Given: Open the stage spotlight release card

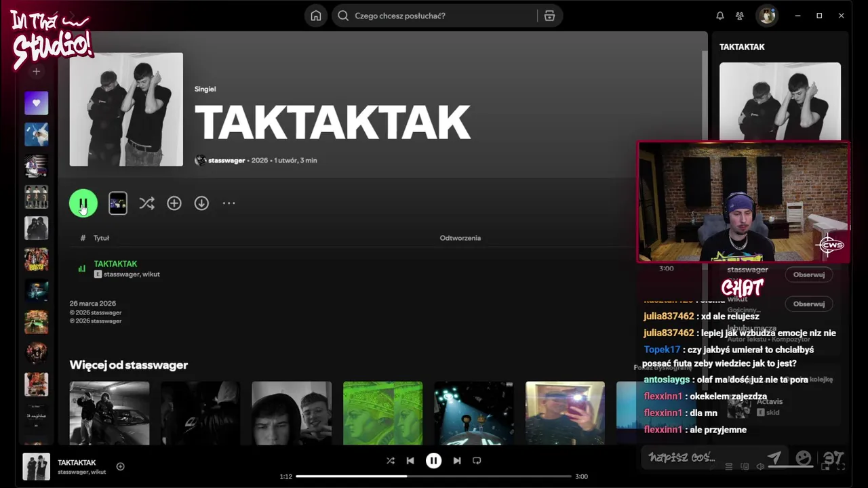Looking at the screenshot, I should click(473, 413).
